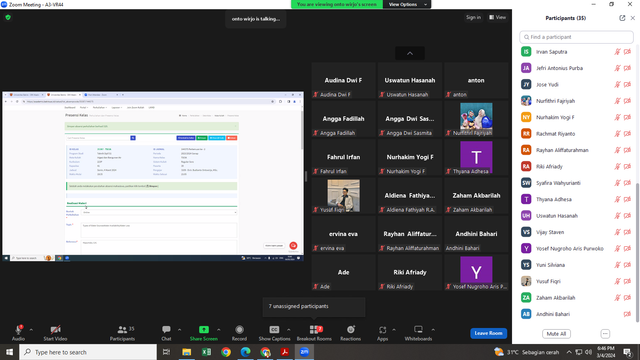Toggle microphone icon for Irvan Saputra
Screen dimensions: 640x360
617,52
